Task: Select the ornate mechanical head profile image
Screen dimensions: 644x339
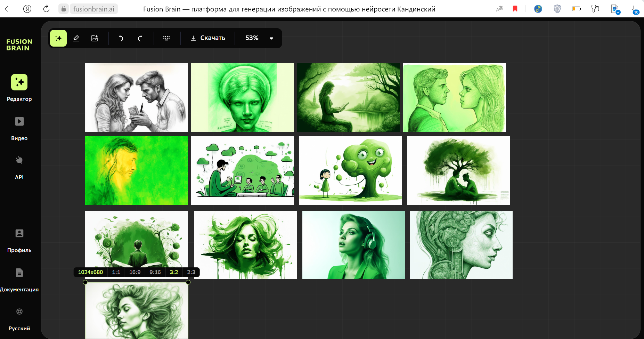Action: [461, 245]
